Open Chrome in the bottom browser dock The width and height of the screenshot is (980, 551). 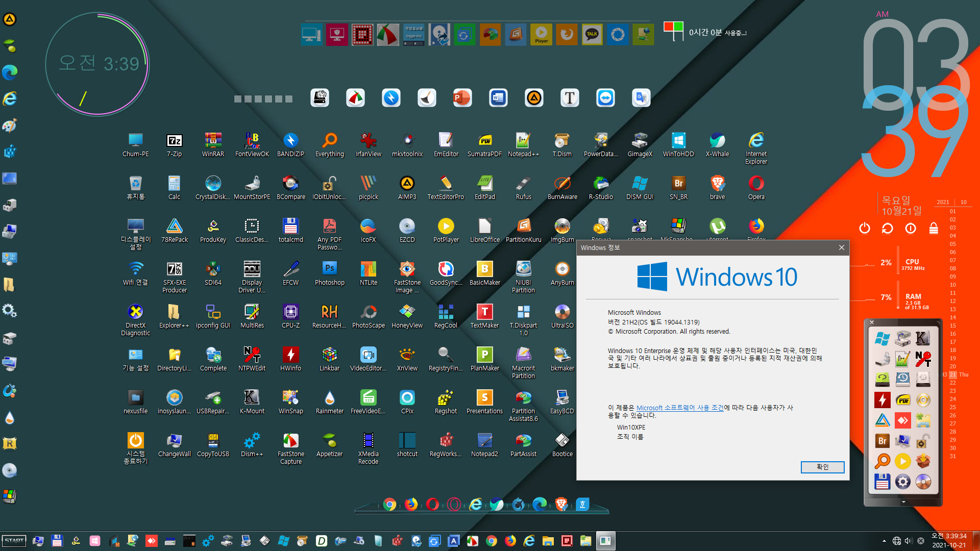coord(389,505)
